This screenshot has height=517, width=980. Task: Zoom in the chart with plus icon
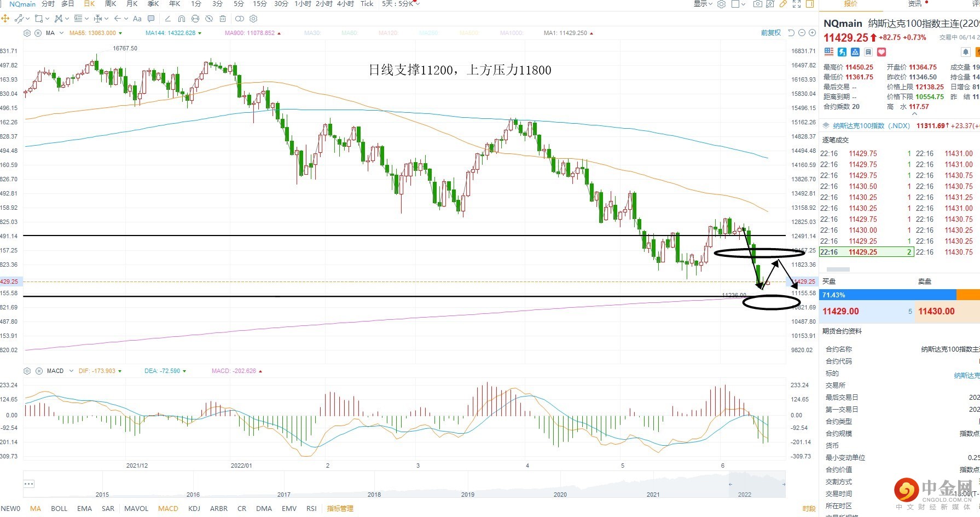tap(813, 33)
